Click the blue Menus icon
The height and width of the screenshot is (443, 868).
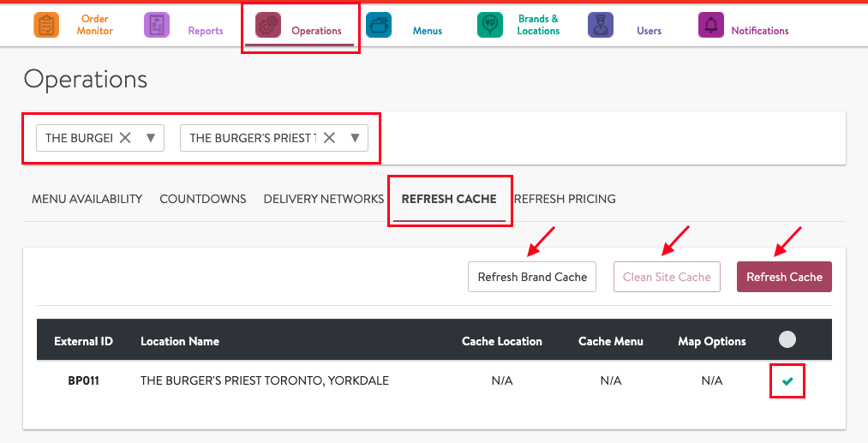[x=379, y=25]
